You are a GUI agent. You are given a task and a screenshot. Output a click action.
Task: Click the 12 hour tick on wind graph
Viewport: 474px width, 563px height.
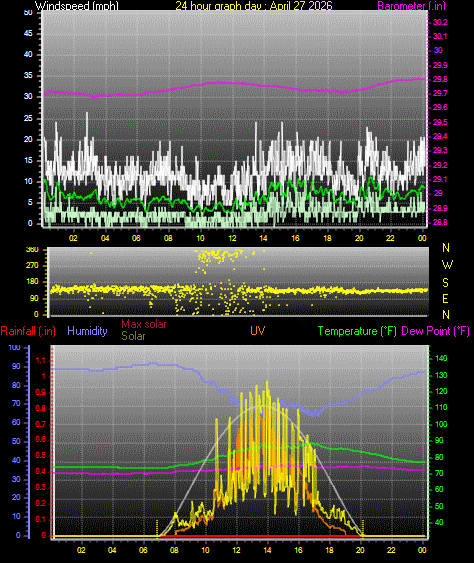232,238
